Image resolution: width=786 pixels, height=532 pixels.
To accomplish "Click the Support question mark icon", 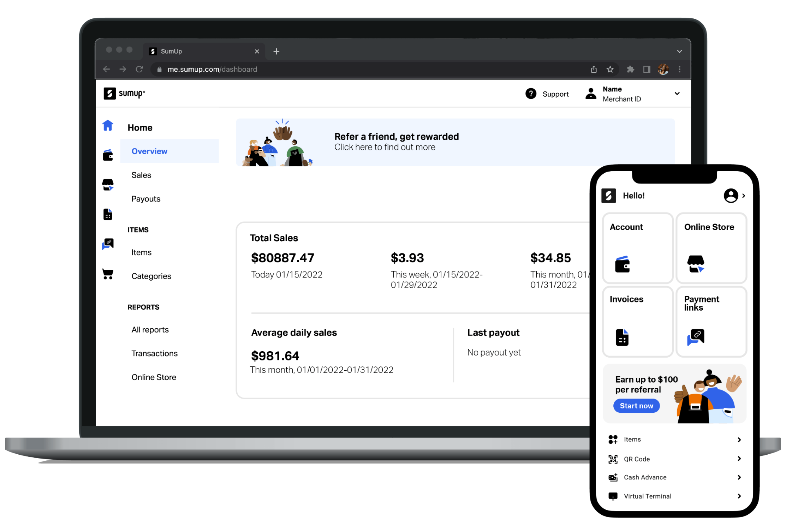I will point(531,94).
